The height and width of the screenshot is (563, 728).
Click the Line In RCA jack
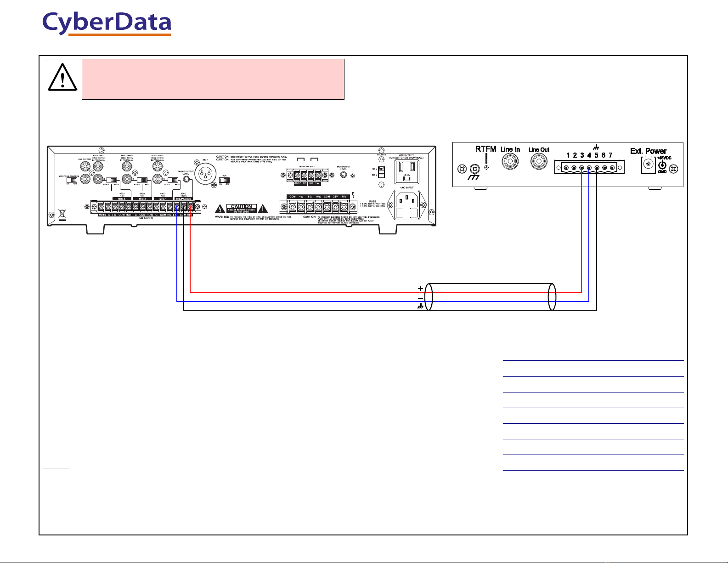point(510,162)
